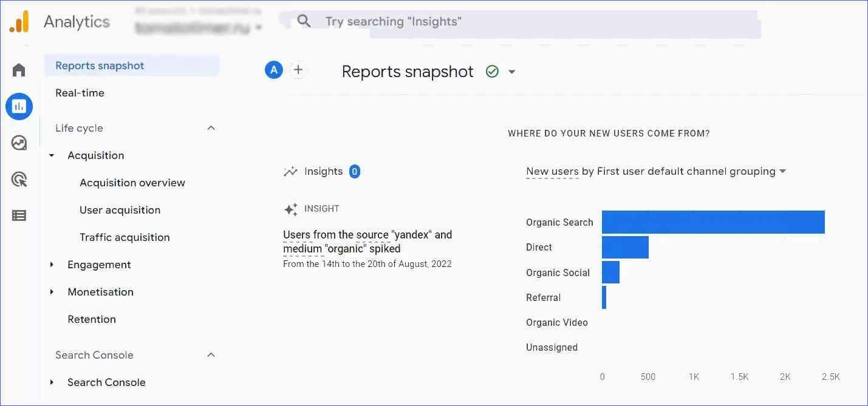Click the Home icon in the left sidebar

(x=19, y=69)
